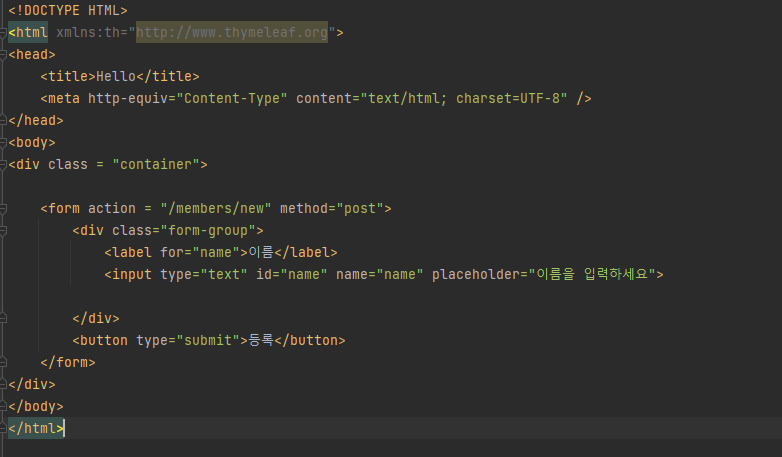Viewport: 782px width, 457px height.
Task: Click the placeholder value 이름을 입력하세요
Action: (x=592, y=274)
